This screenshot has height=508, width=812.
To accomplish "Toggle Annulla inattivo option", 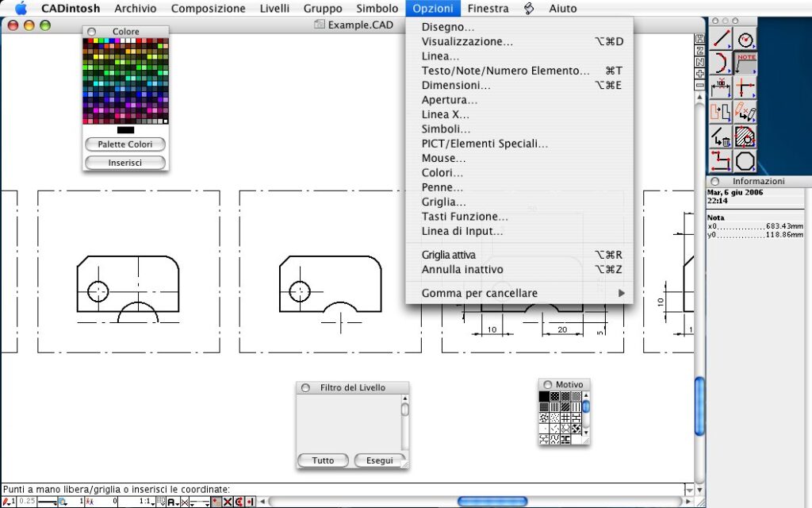I will pyautogui.click(x=462, y=269).
